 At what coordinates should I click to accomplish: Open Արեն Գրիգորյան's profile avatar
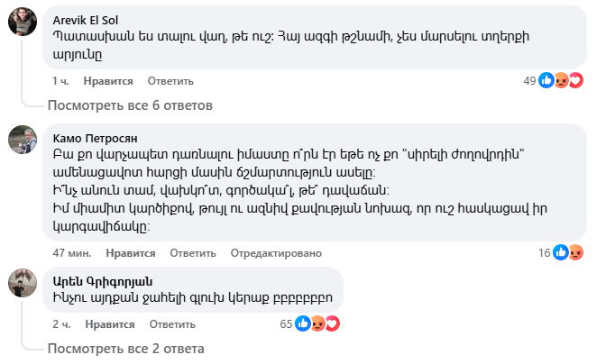pyautogui.click(x=22, y=283)
